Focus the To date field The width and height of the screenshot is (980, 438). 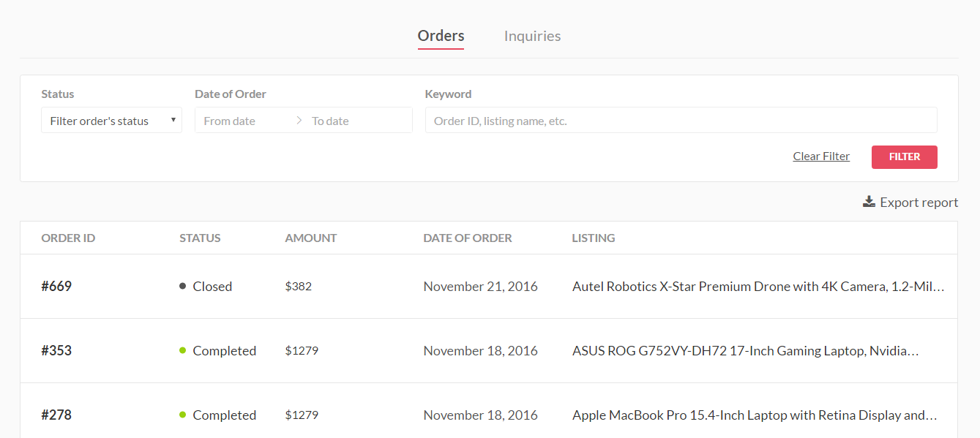(x=357, y=121)
